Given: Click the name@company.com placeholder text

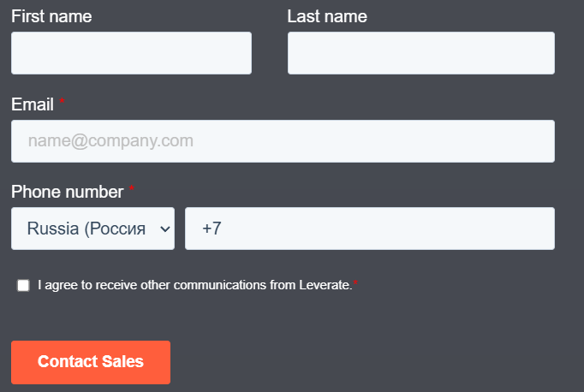Looking at the screenshot, I should 110,141.
